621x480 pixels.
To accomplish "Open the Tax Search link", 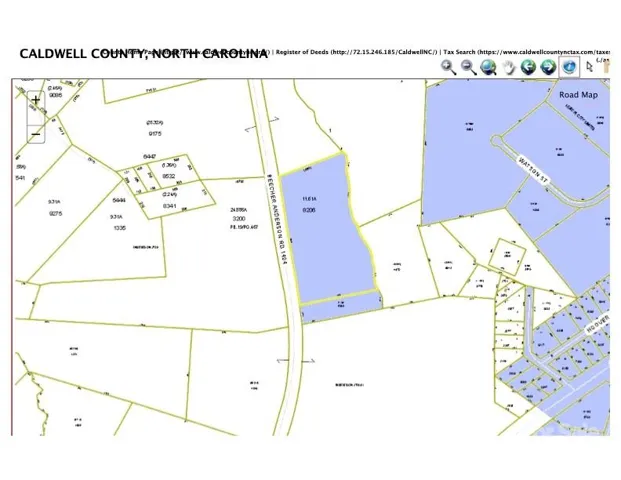I will 527,52.
